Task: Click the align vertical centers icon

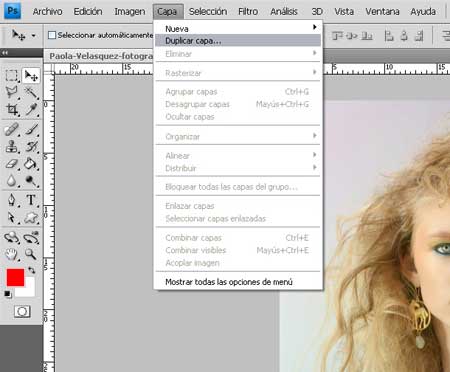Action: click(x=352, y=35)
